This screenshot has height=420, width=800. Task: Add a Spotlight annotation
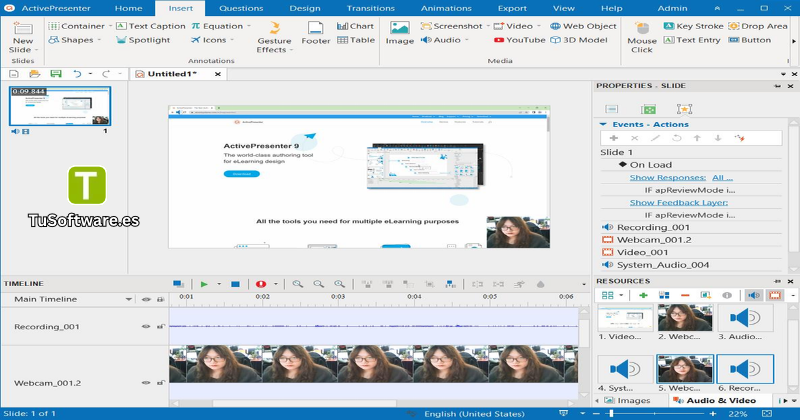[x=143, y=40]
